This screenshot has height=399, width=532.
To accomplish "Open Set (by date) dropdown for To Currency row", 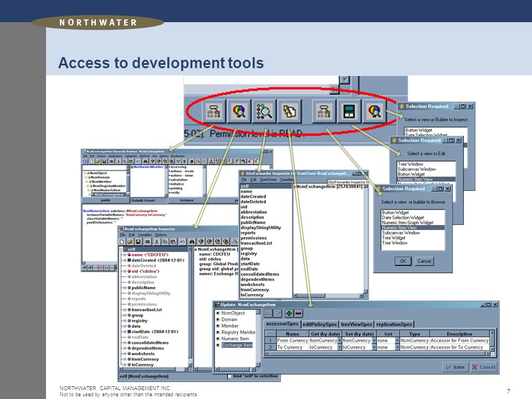I will 374,347.
